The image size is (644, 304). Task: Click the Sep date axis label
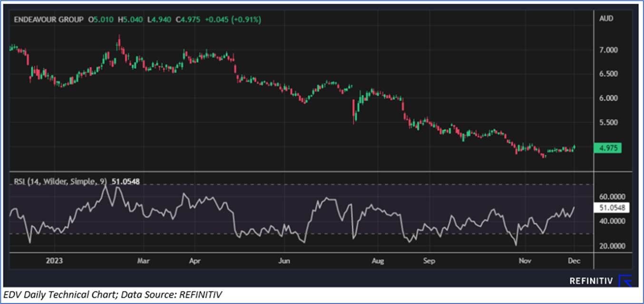click(429, 261)
